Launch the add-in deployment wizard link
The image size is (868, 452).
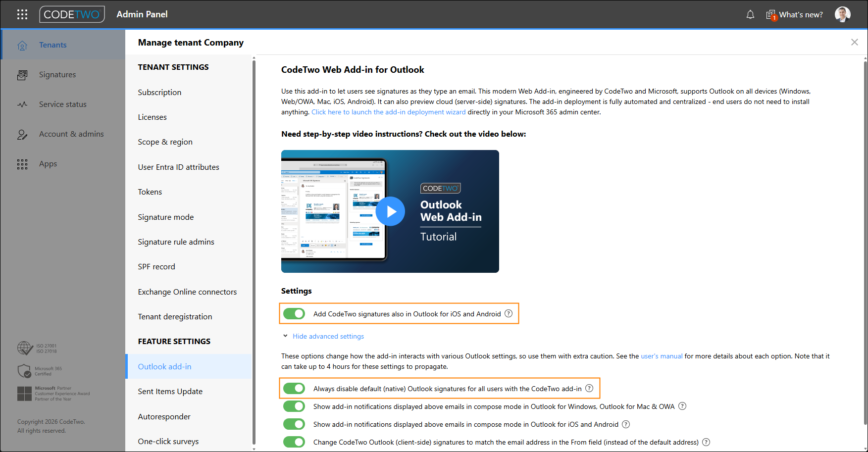(388, 112)
